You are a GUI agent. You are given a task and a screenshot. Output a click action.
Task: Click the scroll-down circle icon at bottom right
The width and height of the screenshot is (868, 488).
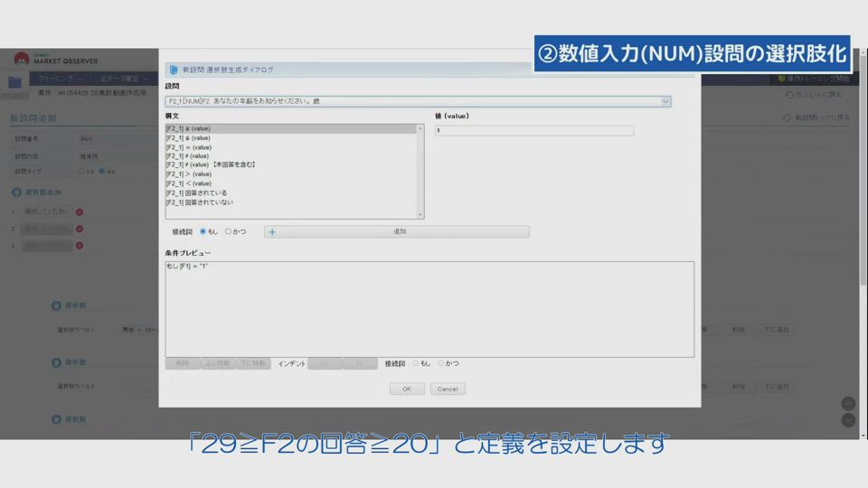point(848,420)
